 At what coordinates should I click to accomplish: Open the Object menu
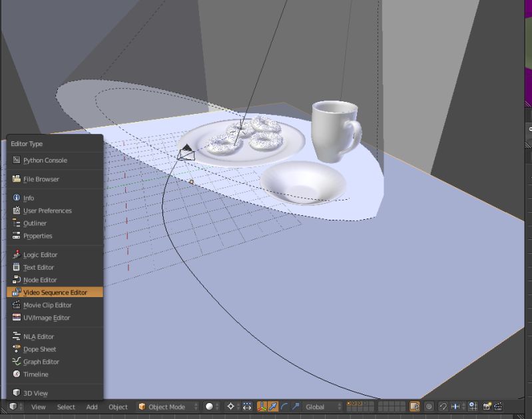click(x=118, y=407)
